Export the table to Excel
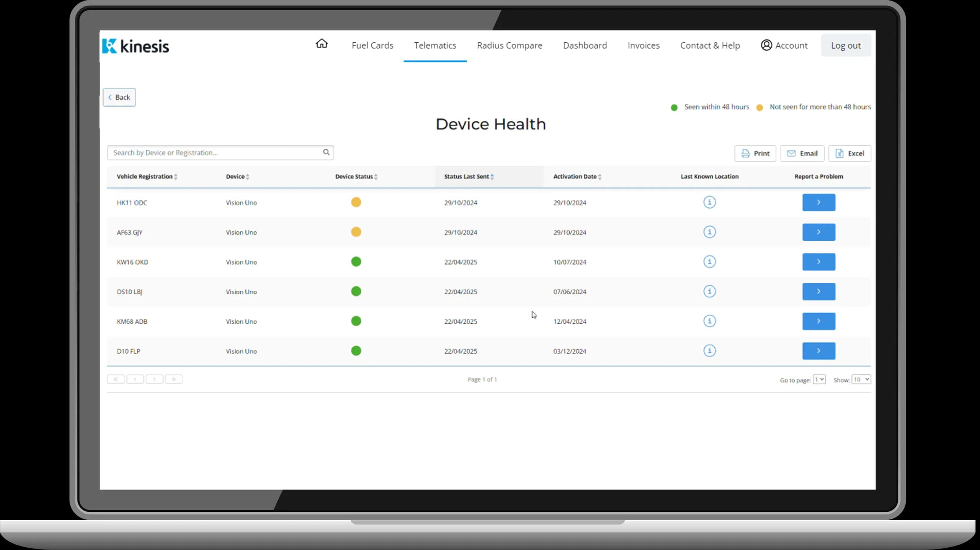 [x=849, y=153]
